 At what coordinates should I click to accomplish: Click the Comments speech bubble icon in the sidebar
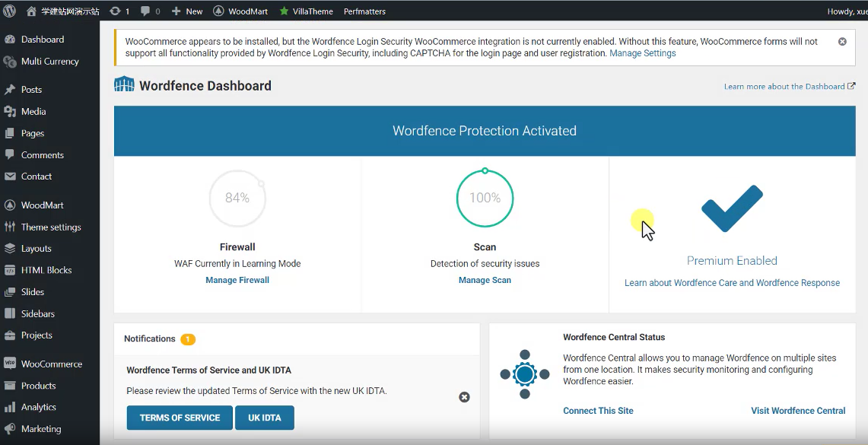(x=10, y=155)
